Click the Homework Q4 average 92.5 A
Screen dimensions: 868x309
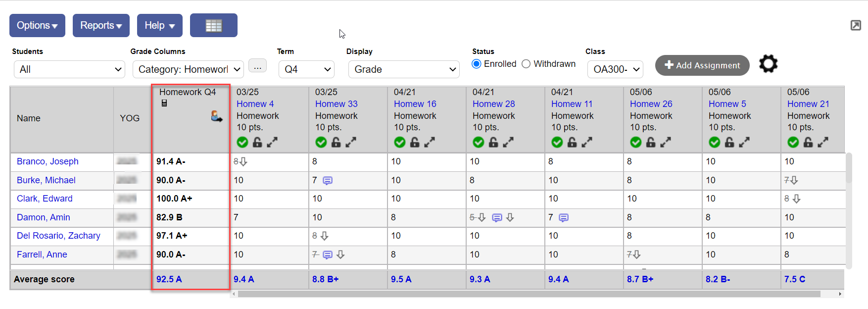(169, 279)
